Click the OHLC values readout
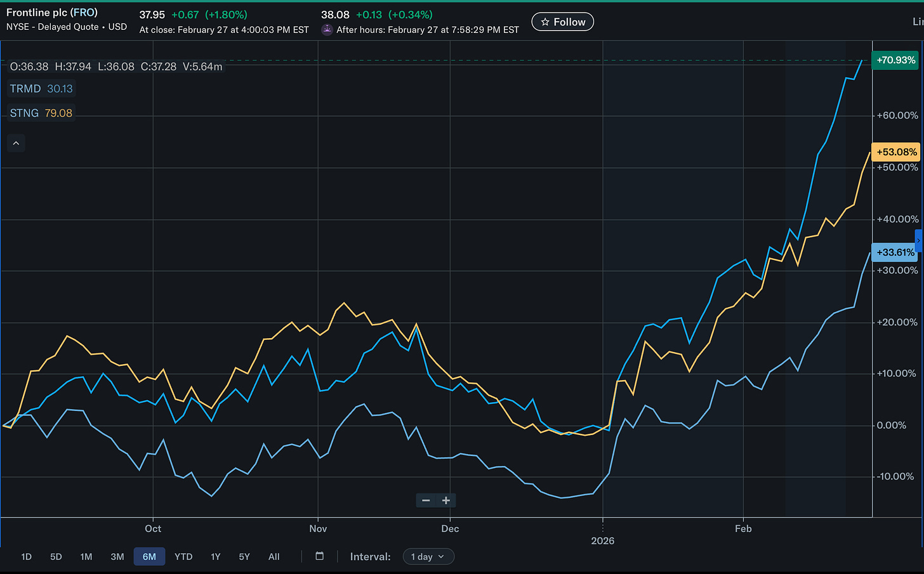The image size is (924, 574). click(x=116, y=67)
